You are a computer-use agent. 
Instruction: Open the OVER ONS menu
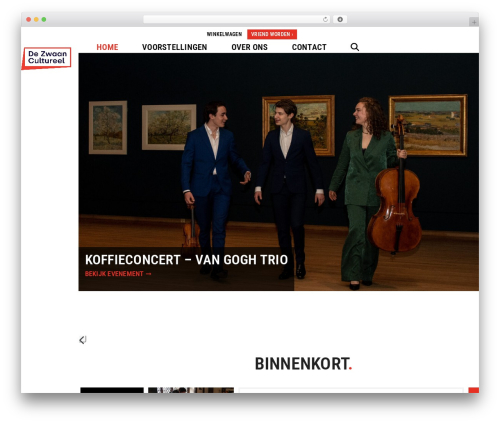pyautogui.click(x=249, y=47)
